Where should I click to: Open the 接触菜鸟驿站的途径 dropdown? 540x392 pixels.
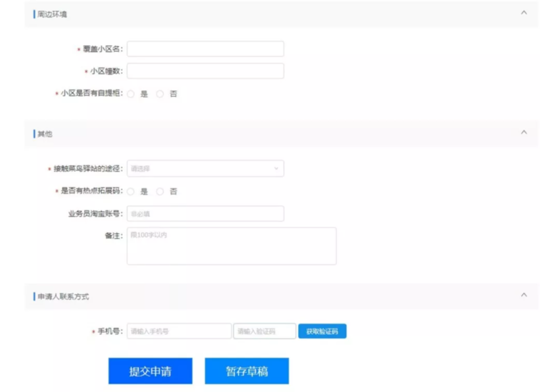click(205, 168)
